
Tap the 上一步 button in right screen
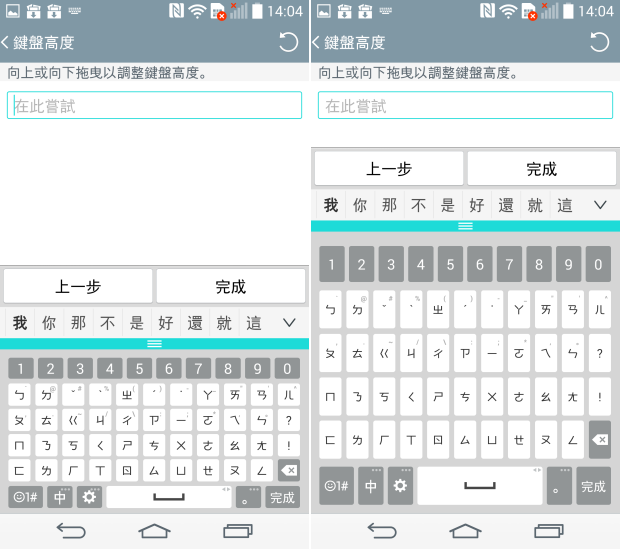pos(389,169)
